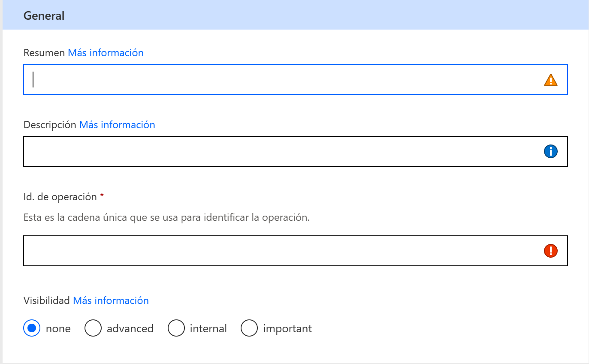Image resolution: width=589 pixels, height=364 pixels.
Task: Select the advanced visibility option
Action: click(x=93, y=328)
